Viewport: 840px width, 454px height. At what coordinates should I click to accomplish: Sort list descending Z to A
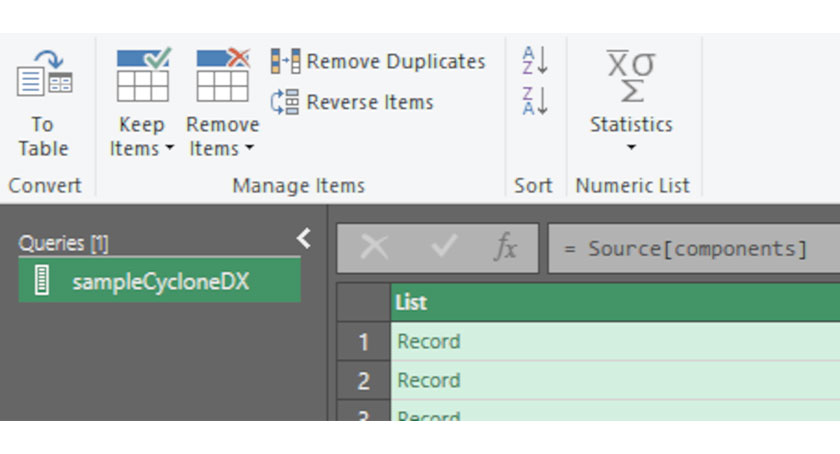pos(534,101)
